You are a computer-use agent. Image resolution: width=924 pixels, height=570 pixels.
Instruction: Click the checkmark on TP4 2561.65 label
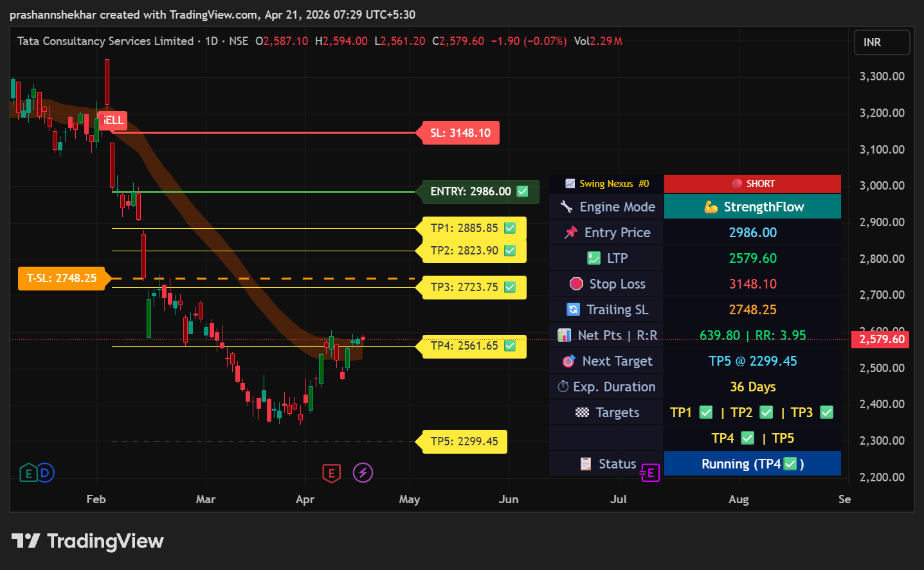click(510, 346)
